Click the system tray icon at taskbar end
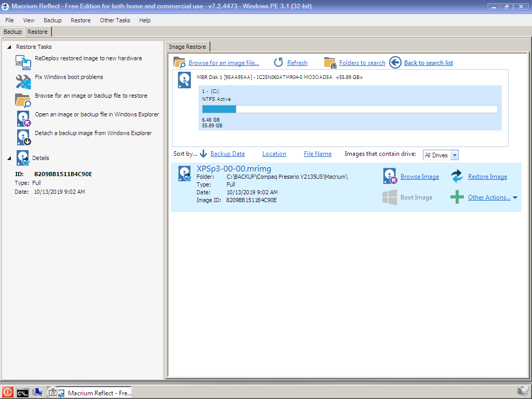Image resolution: width=532 pixels, height=399 pixels. [x=523, y=393]
